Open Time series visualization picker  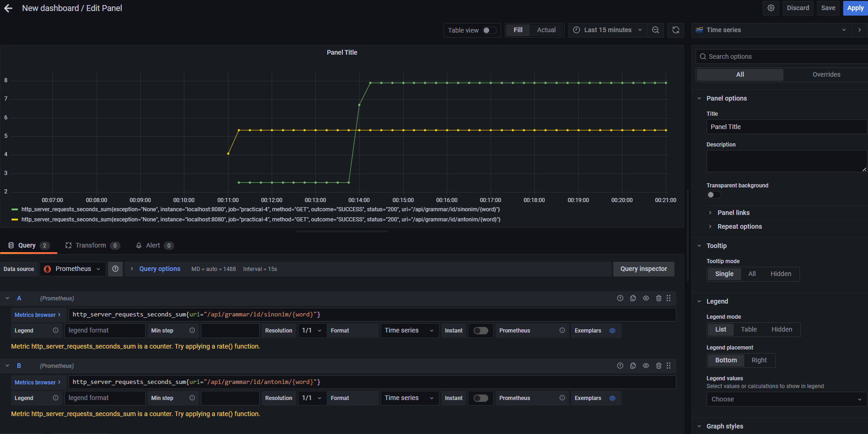pyautogui.click(x=771, y=30)
